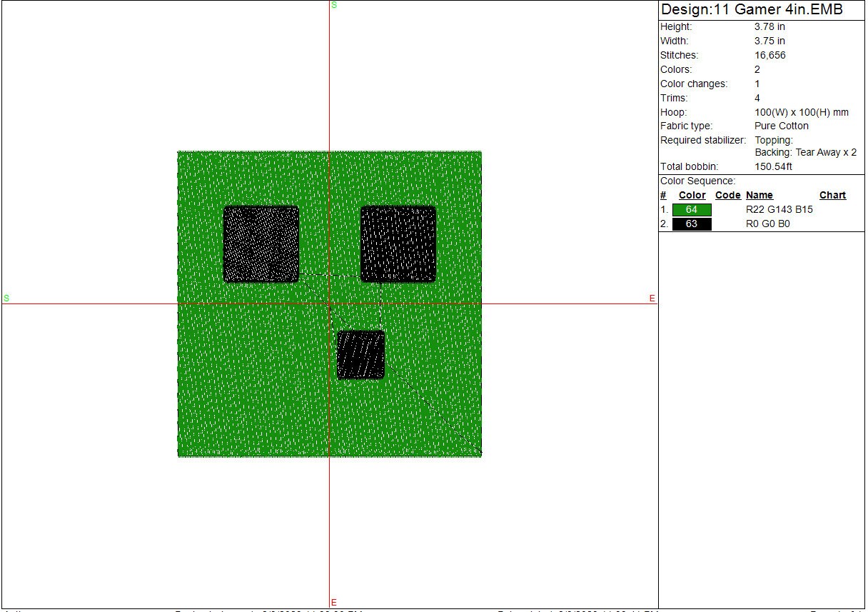868x612 pixels.
Task: Click the # column header
Action: pos(663,196)
